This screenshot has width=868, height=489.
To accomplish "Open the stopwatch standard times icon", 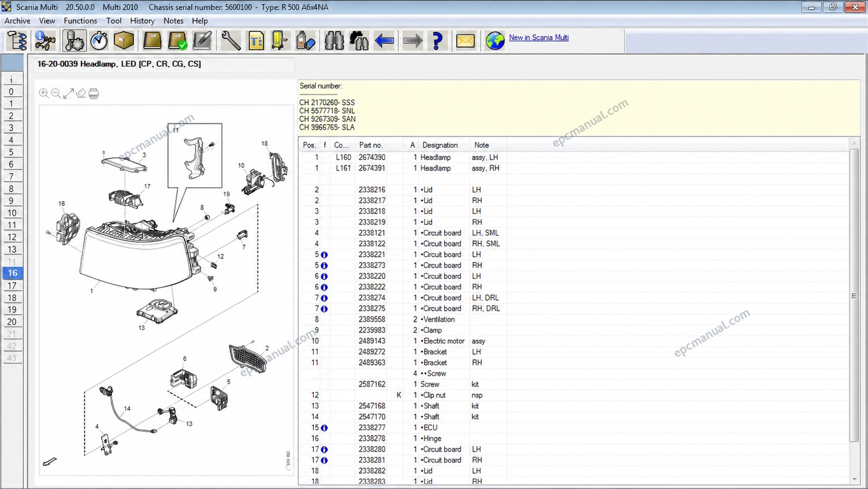I will (99, 41).
